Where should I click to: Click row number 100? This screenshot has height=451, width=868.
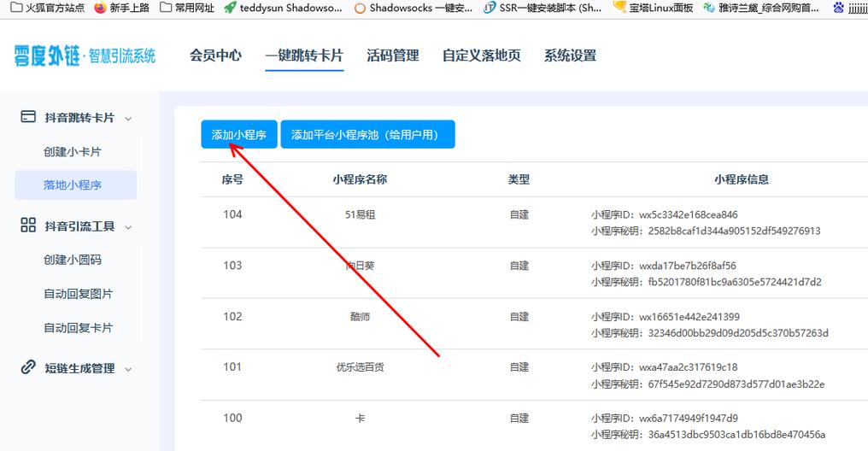point(232,418)
